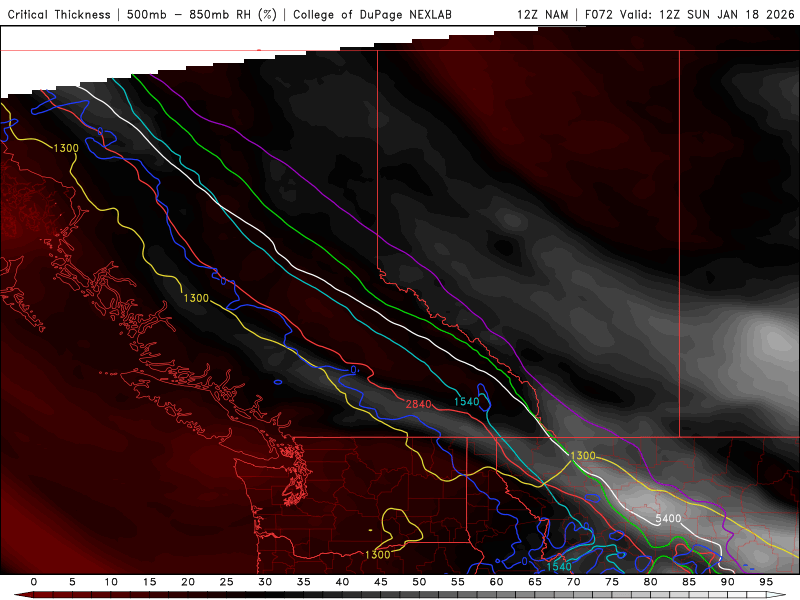Click the colorbar tick label 15
The image size is (800, 600).
click(149, 582)
